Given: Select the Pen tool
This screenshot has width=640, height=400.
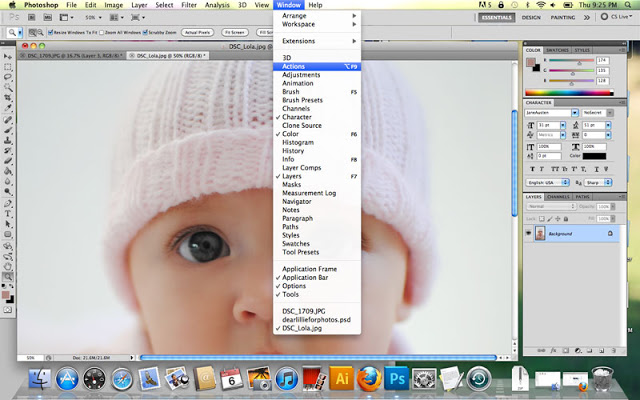Looking at the screenshot, I should (x=8, y=204).
